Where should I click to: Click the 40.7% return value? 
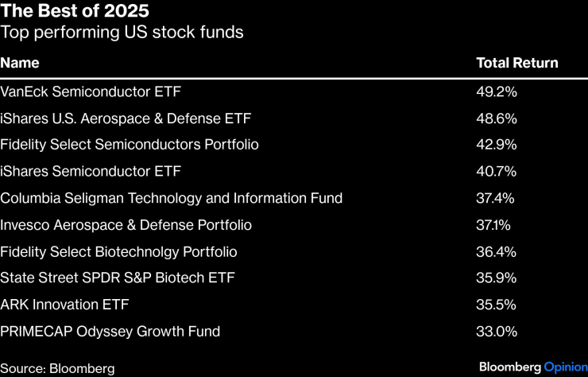tap(496, 171)
